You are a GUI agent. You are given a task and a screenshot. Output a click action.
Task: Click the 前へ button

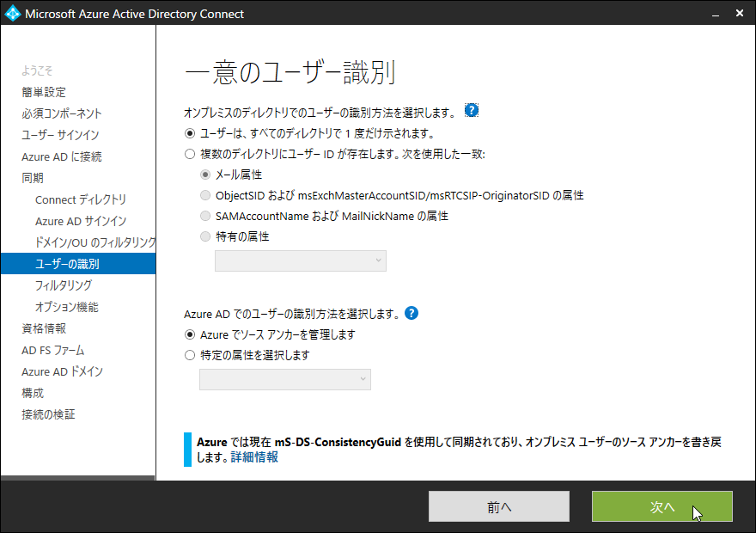click(x=499, y=506)
